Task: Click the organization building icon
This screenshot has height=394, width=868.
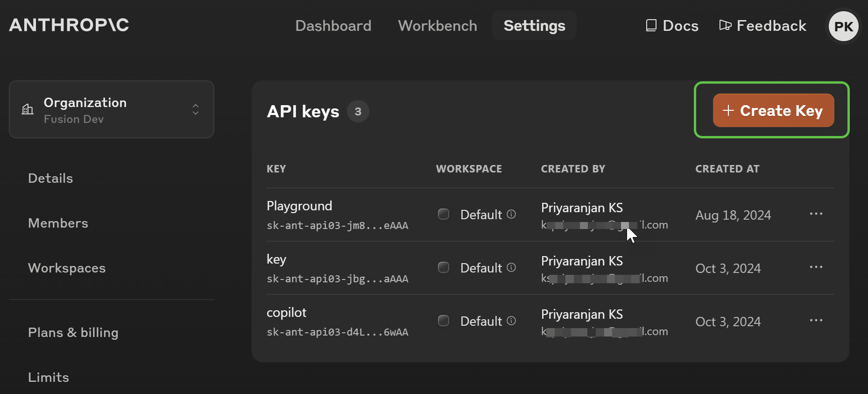Action: (28, 109)
